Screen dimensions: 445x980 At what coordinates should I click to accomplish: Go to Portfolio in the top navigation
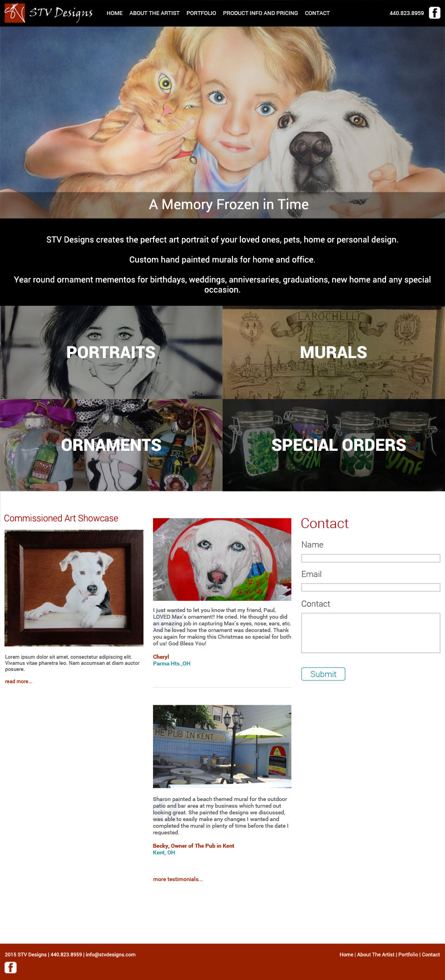pyautogui.click(x=201, y=13)
